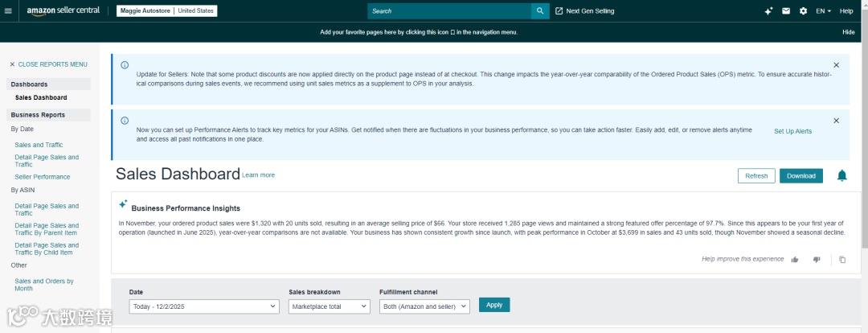Dismiss the Performance Alerts notice
Viewport: 868px width, 333px height.
point(836,120)
